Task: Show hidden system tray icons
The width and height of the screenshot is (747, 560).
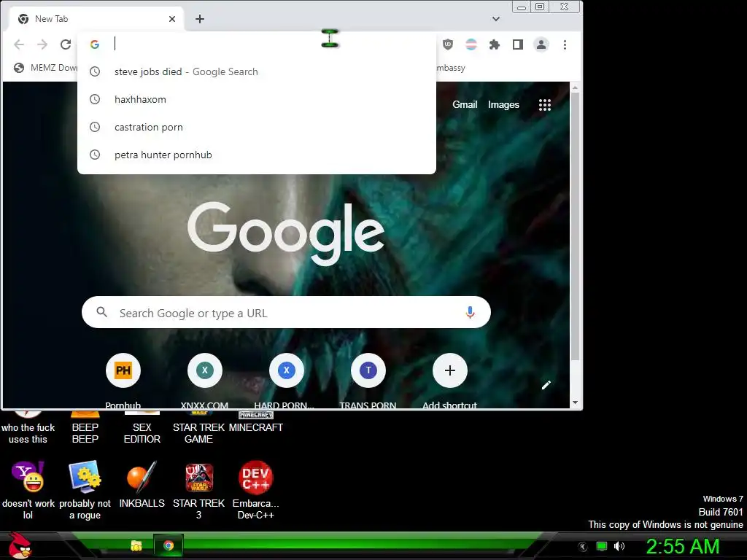Action: (583, 547)
